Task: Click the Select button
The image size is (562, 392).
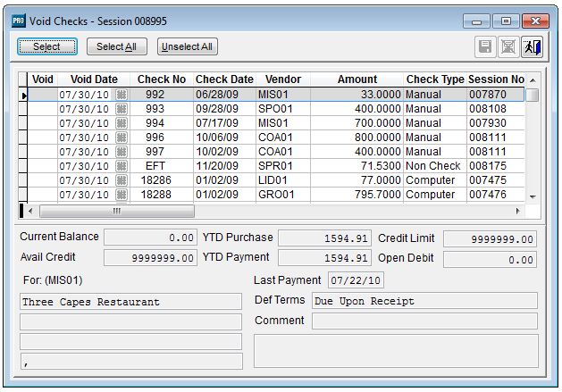Action: pos(47,46)
